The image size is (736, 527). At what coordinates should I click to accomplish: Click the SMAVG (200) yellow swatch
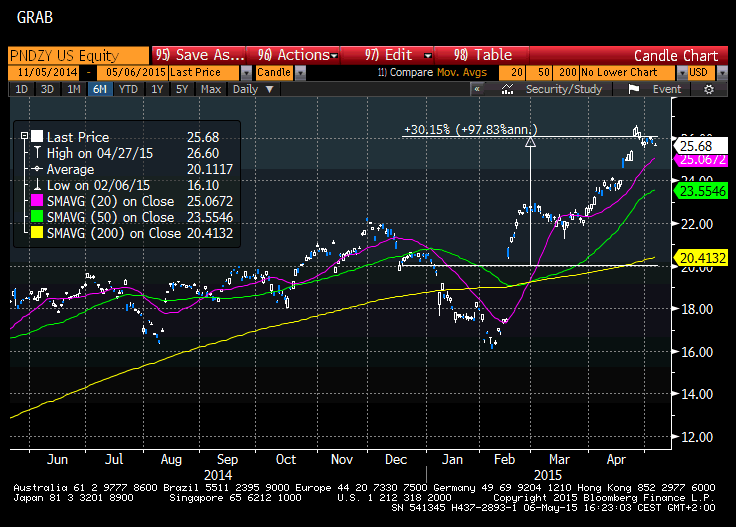37,232
